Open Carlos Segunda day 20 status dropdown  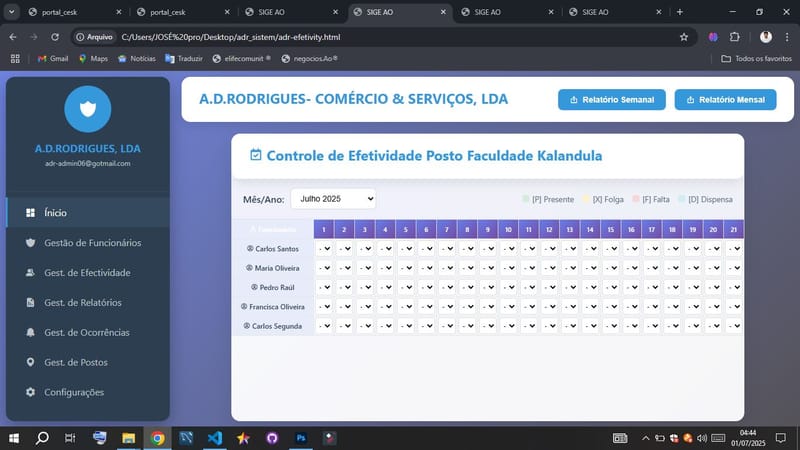coord(713,326)
